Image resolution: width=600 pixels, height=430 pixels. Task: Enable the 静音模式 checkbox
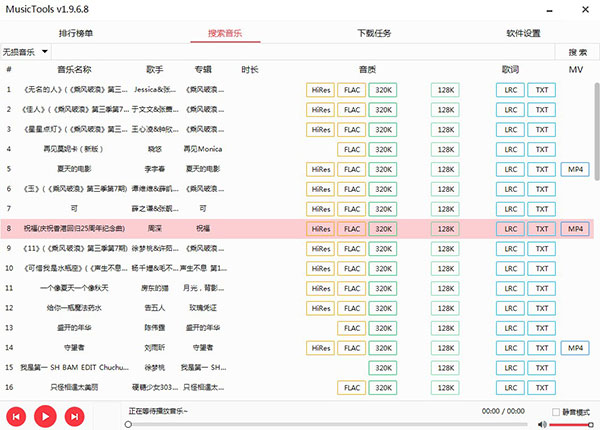pos(557,411)
